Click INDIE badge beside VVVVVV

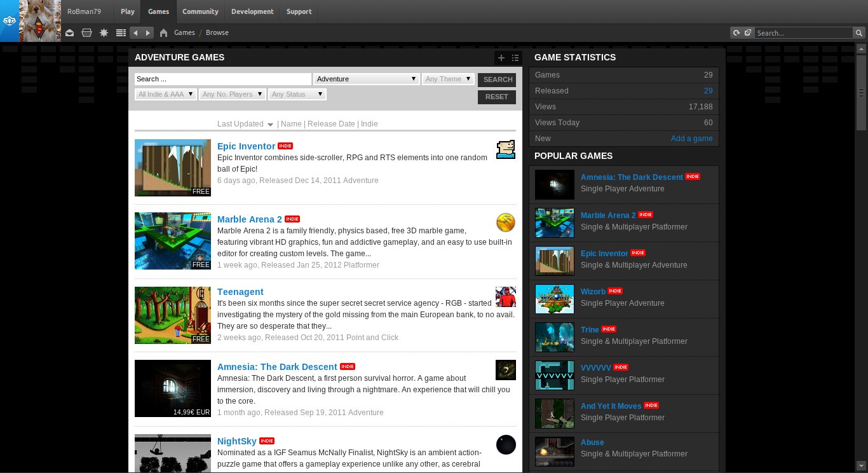pos(621,367)
